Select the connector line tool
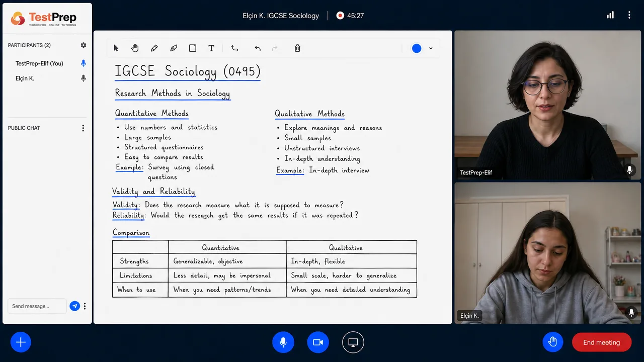Viewport: 644px width, 362px height. (x=235, y=48)
